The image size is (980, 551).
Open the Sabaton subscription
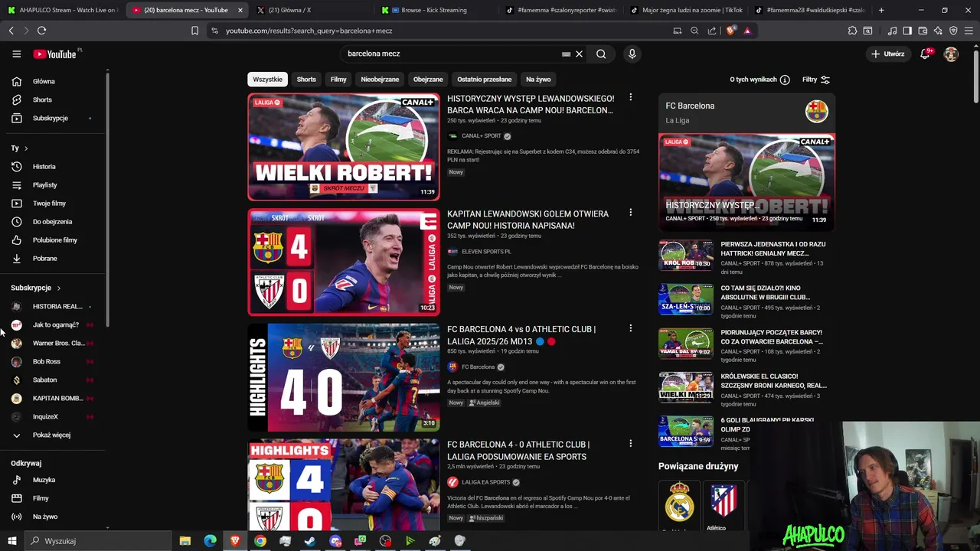pyautogui.click(x=54, y=380)
